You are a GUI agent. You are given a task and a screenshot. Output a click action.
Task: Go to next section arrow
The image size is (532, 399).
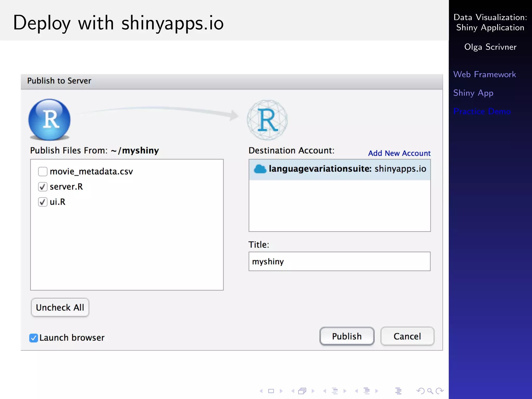[x=377, y=391]
